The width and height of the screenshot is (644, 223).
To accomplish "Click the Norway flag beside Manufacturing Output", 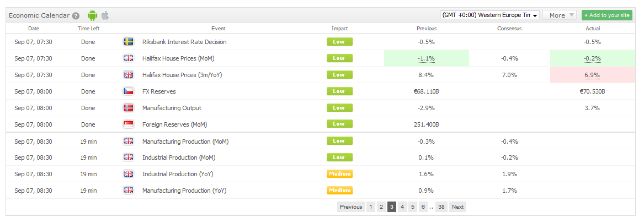I will [x=129, y=108].
